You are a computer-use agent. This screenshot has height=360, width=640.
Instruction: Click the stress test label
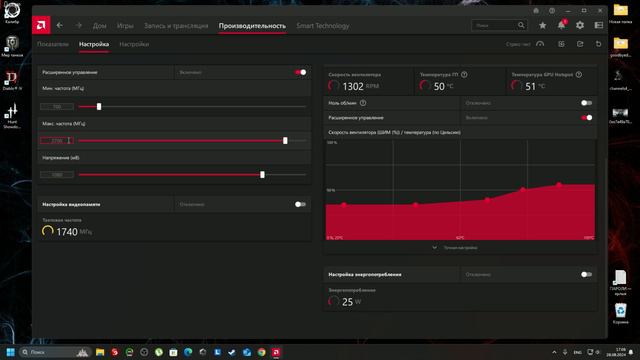(x=518, y=44)
